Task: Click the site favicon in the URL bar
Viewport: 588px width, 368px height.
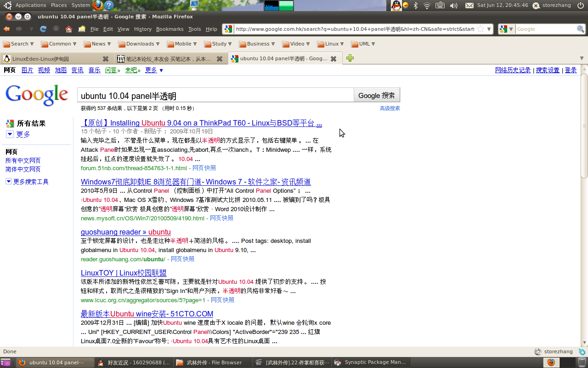Action: tap(228, 29)
